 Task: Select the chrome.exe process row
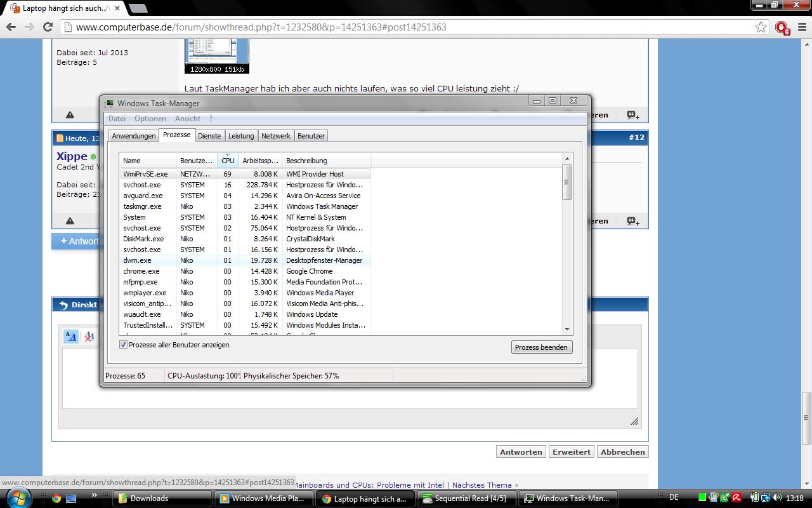(245, 271)
